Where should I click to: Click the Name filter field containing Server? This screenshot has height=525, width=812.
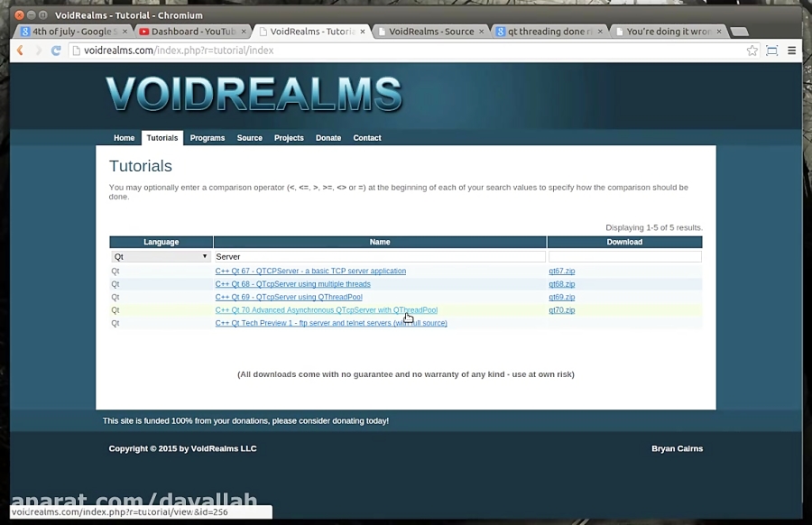[x=379, y=257]
